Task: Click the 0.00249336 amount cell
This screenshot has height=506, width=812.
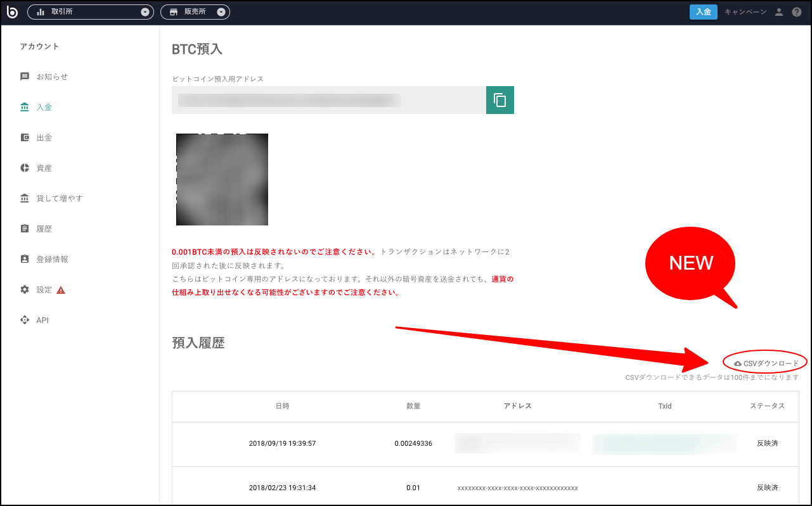Action: point(413,443)
